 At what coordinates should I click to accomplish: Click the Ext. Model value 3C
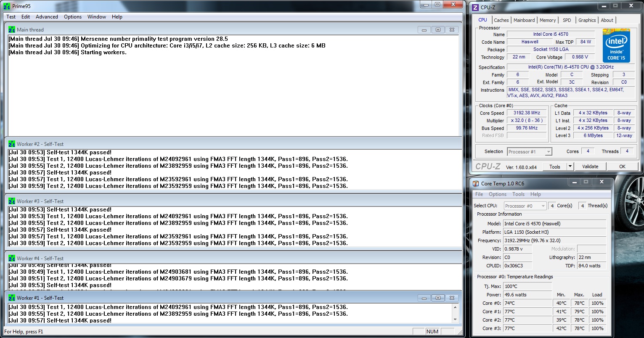click(572, 82)
